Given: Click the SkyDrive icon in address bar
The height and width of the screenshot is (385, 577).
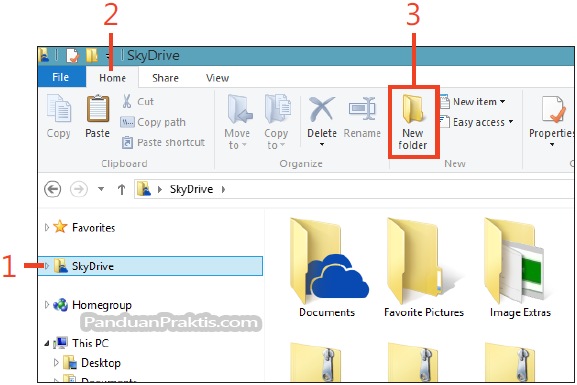Looking at the screenshot, I should (144, 188).
